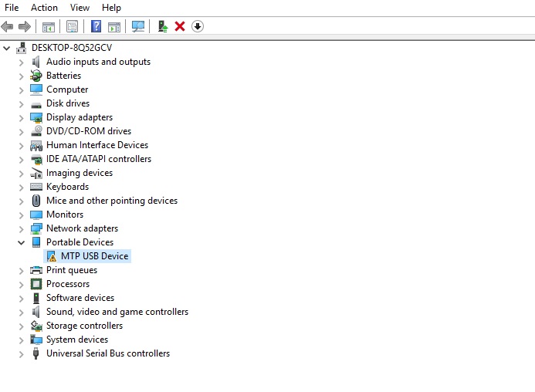
Task: Open the File menu
Action: [12, 8]
